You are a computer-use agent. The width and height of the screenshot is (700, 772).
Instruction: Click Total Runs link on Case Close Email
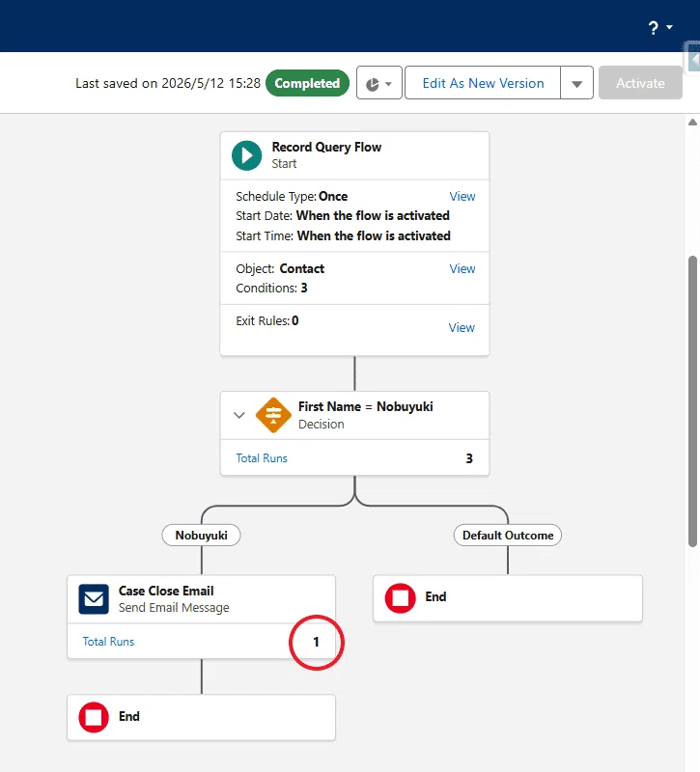click(x=108, y=642)
